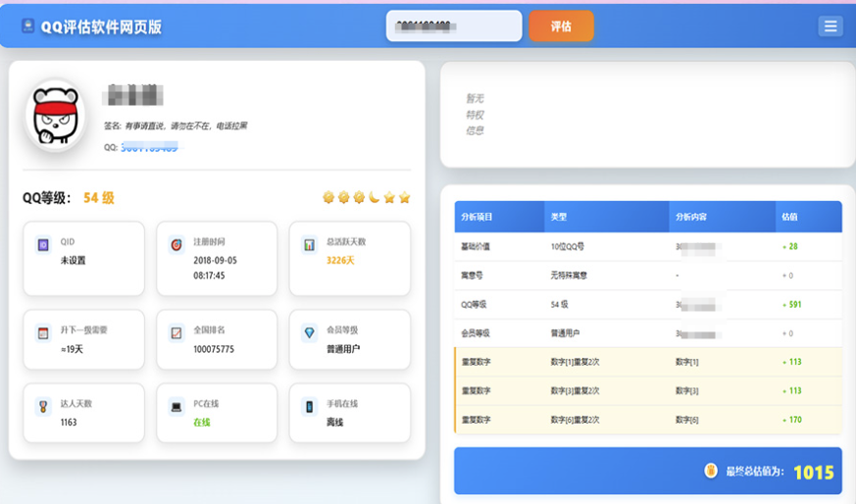
Task: Click the 1015 final total value
Action: click(x=814, y=473)
